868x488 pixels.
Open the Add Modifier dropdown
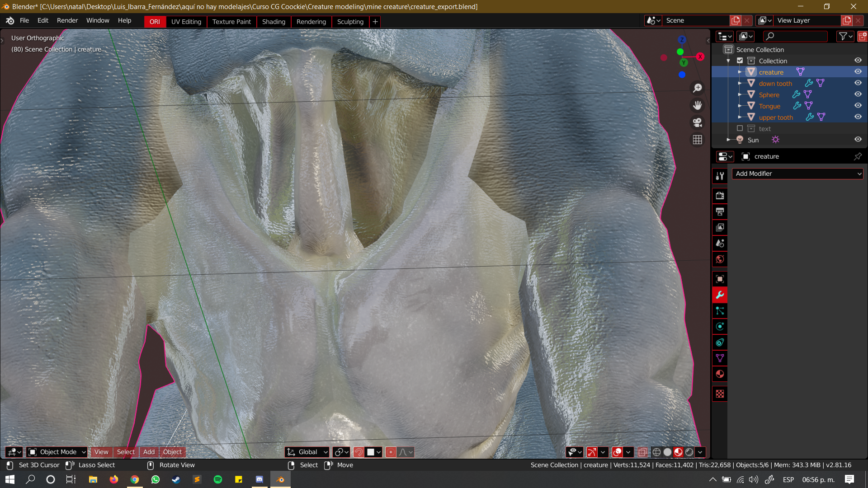pos(797,174)
